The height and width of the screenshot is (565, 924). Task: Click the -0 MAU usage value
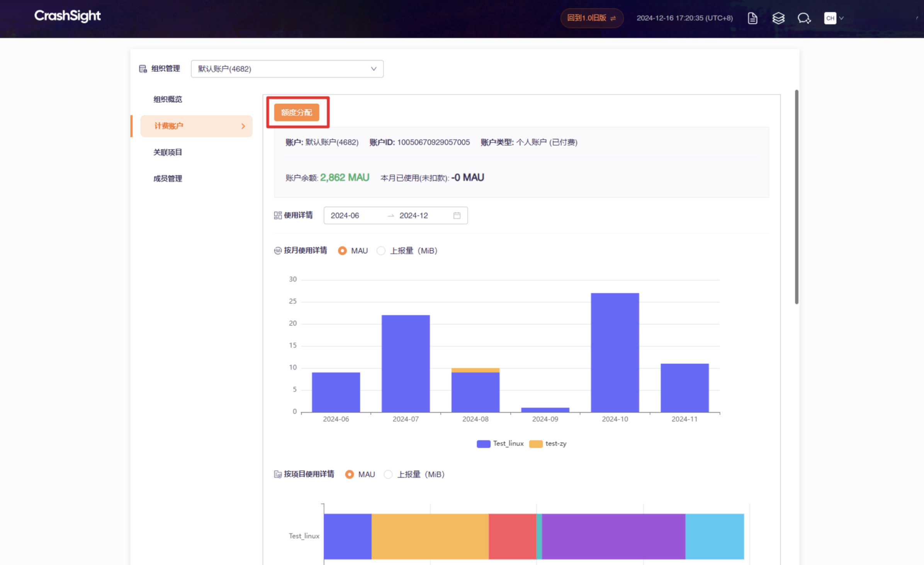[x=467, y=177]
